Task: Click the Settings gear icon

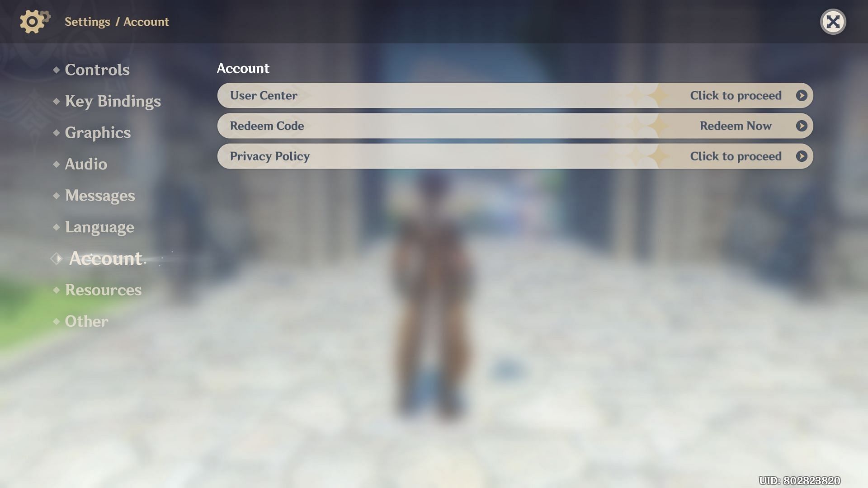Action: pyautogui.click(x=32, y=21)
